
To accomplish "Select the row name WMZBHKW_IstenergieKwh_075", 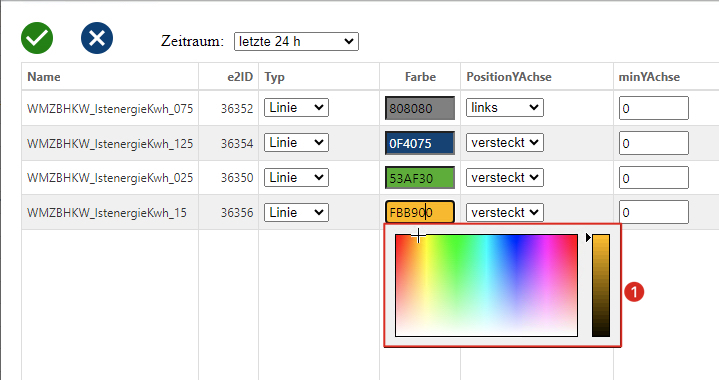I will [x=110, y=109].
